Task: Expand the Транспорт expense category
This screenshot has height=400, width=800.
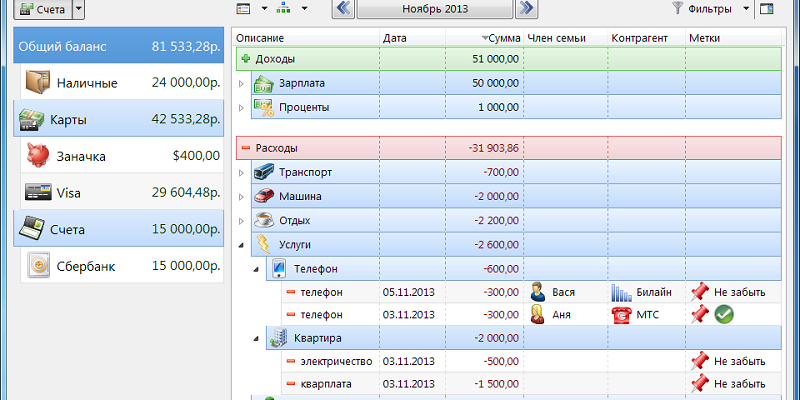Action: click(241, 173)
